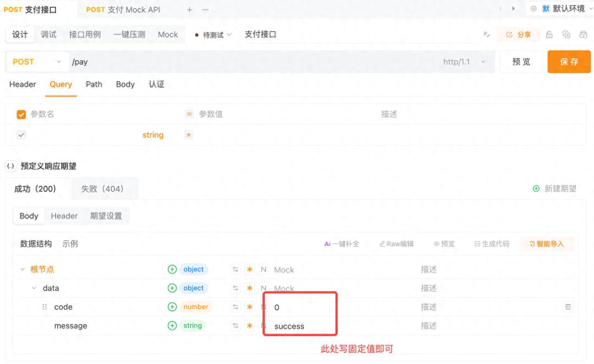Toggle the select-all 参数名 checkbox

click(x=21, y=115)
